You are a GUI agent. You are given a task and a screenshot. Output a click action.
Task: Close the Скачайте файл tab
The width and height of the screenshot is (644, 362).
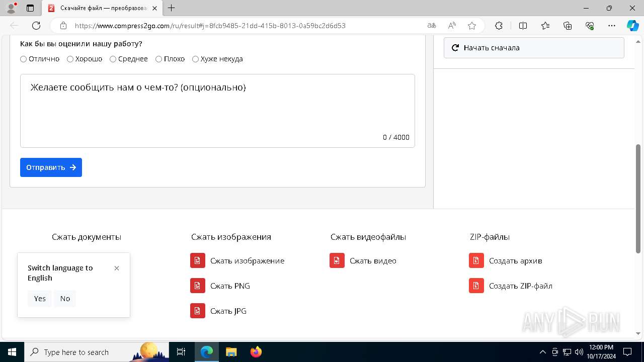tap(155, 8)
